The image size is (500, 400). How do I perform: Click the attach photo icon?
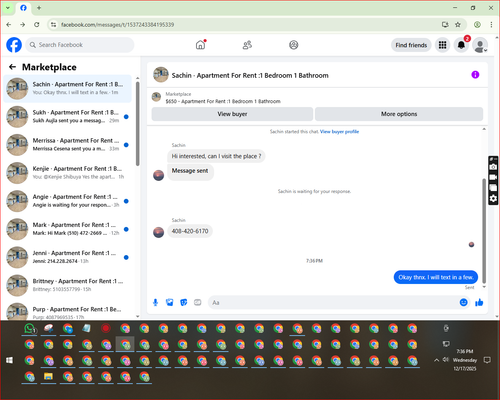[170, 302]
